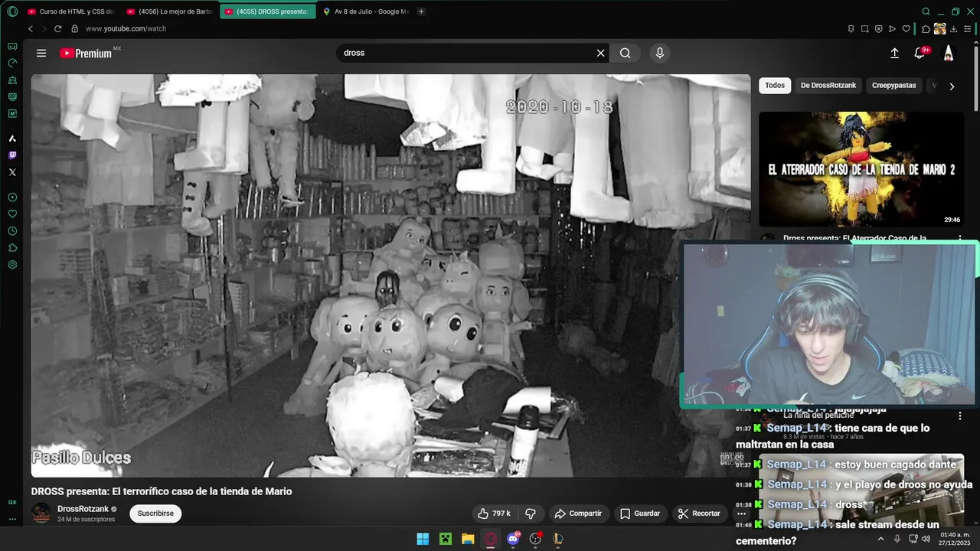Open League of Legends taskbar icon
This screenshot has height=551, width=980.
[558, 539]
